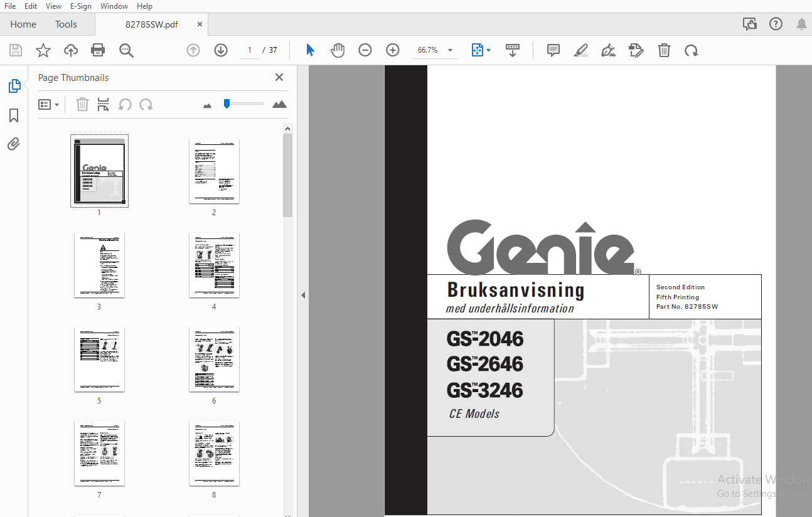The image size is (812, 517).
Task: Rotate pages clockwise in thumbnails panel
Action: (x=146, y=105)
